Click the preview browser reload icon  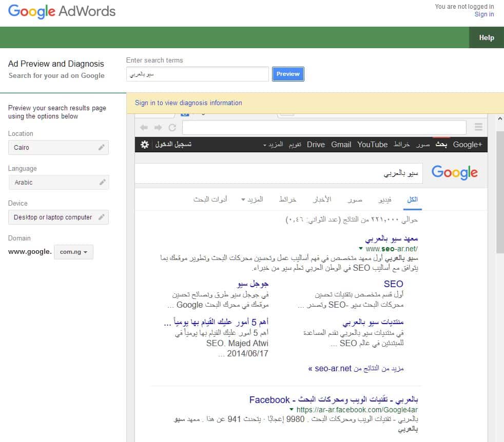172,128
